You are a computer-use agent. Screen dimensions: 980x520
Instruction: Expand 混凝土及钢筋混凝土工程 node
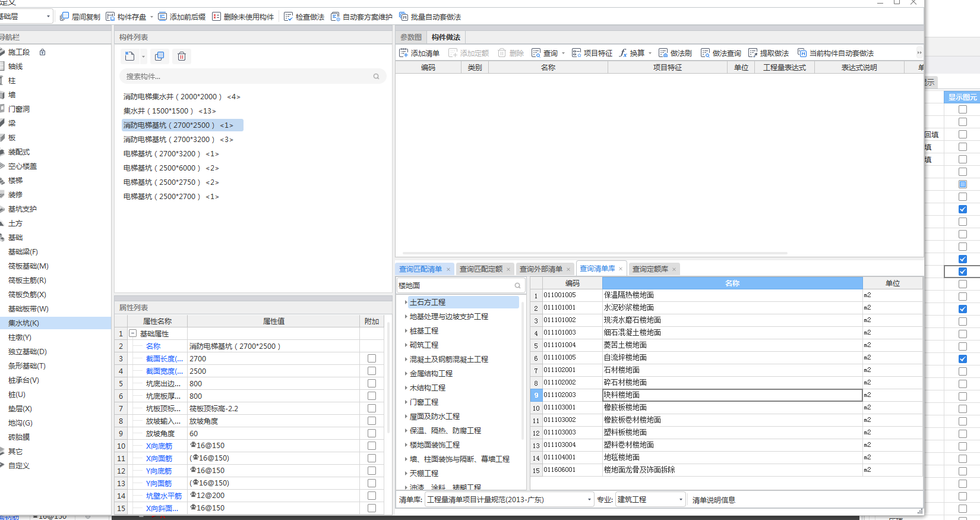(x=406, y=360)
